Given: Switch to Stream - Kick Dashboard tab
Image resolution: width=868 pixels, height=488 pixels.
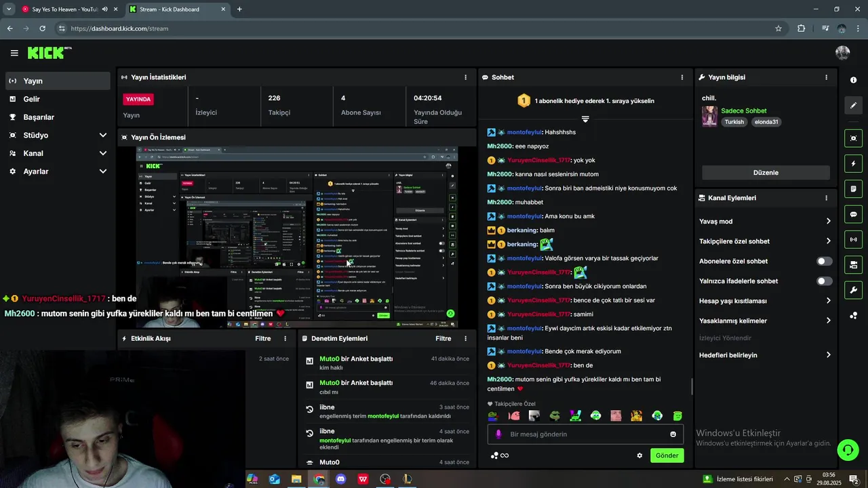Looking at the screenshot, I should [176, 9].
